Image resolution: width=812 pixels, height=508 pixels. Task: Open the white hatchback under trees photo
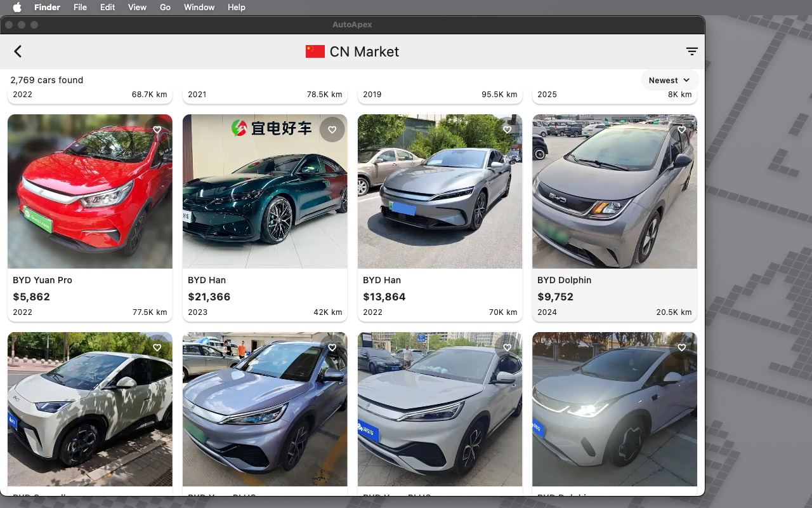tap(90, 409)
